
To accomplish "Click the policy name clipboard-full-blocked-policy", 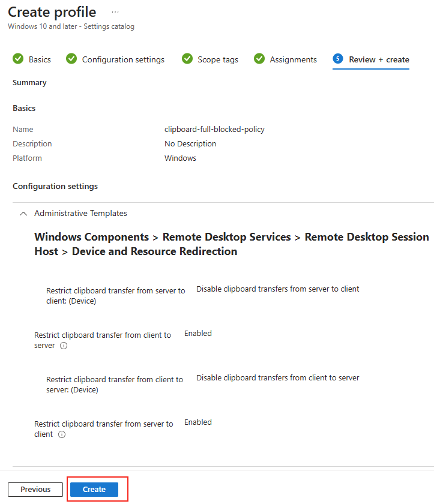I will [214, 129].
